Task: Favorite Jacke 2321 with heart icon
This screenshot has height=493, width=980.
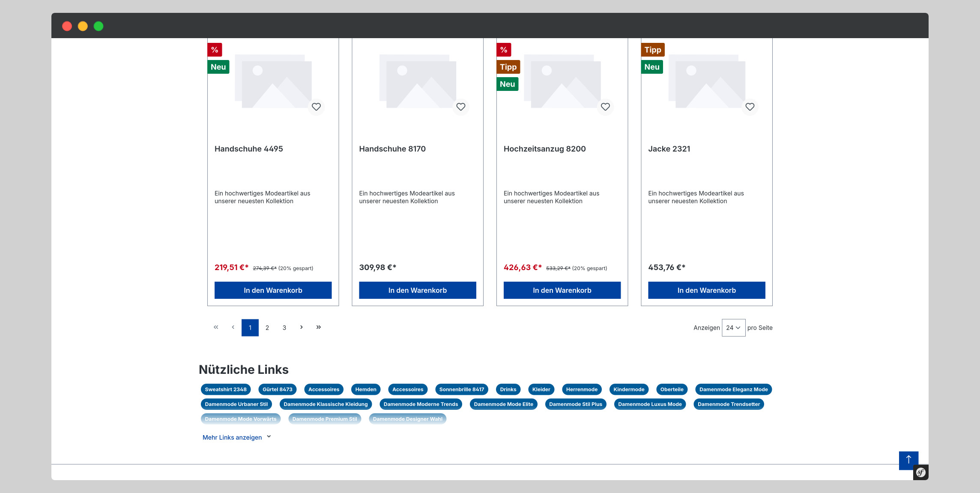Action: [x=750, y=107]
